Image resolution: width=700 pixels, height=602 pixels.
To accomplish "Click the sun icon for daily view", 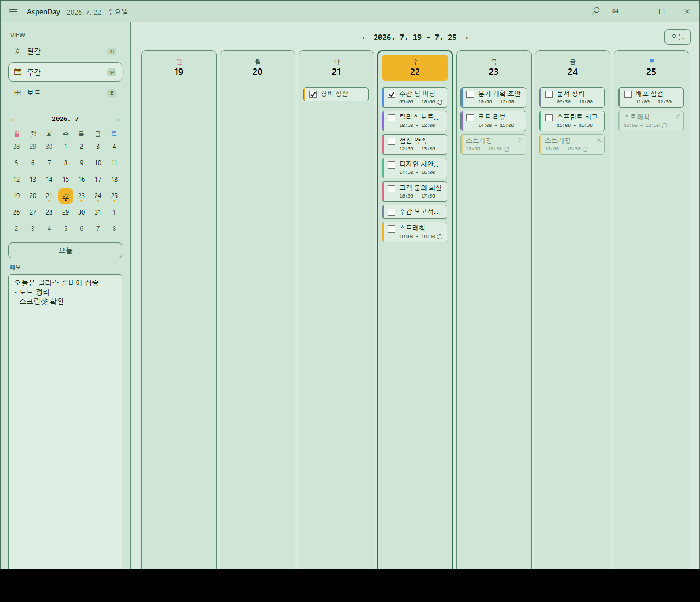I will click(x=17, y=51).
